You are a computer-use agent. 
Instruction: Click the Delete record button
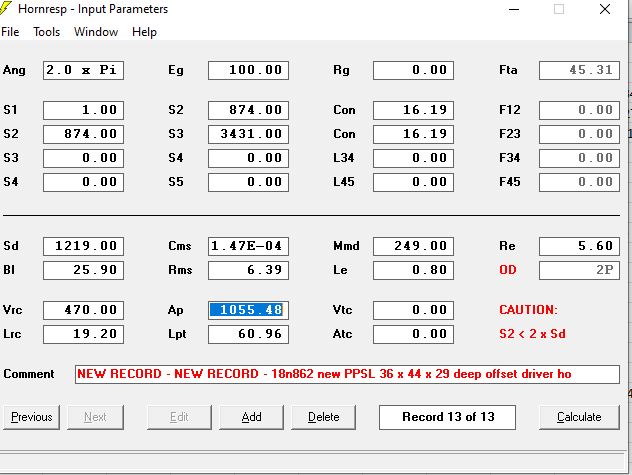(324, 417)
